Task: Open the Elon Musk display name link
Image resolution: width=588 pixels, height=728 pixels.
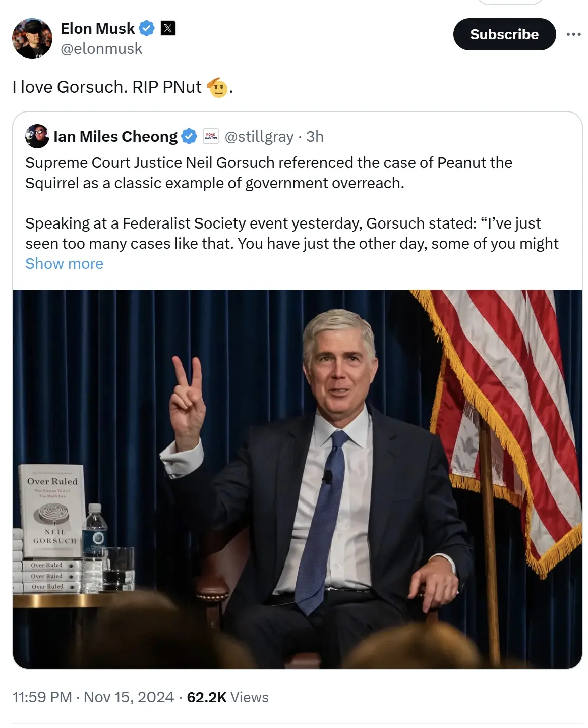Action: 98,29
